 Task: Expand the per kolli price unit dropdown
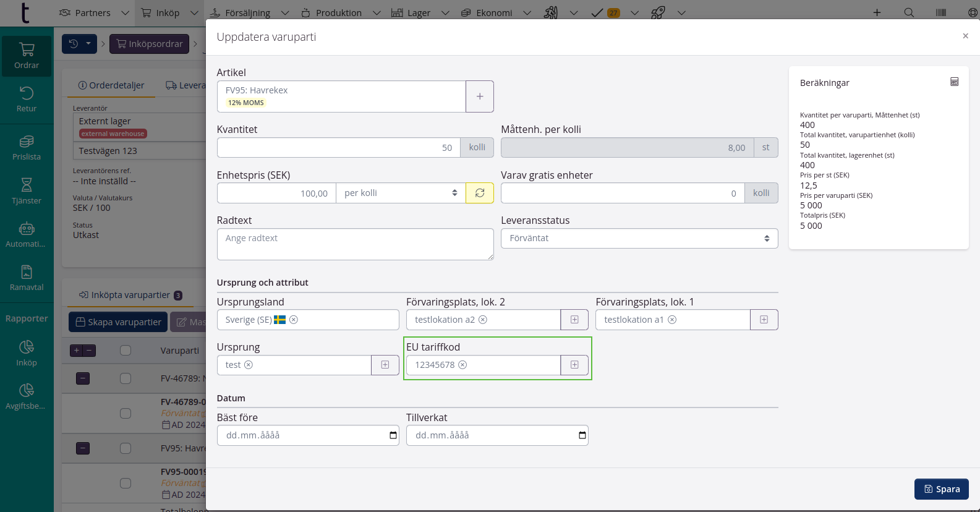click(401, 193)
